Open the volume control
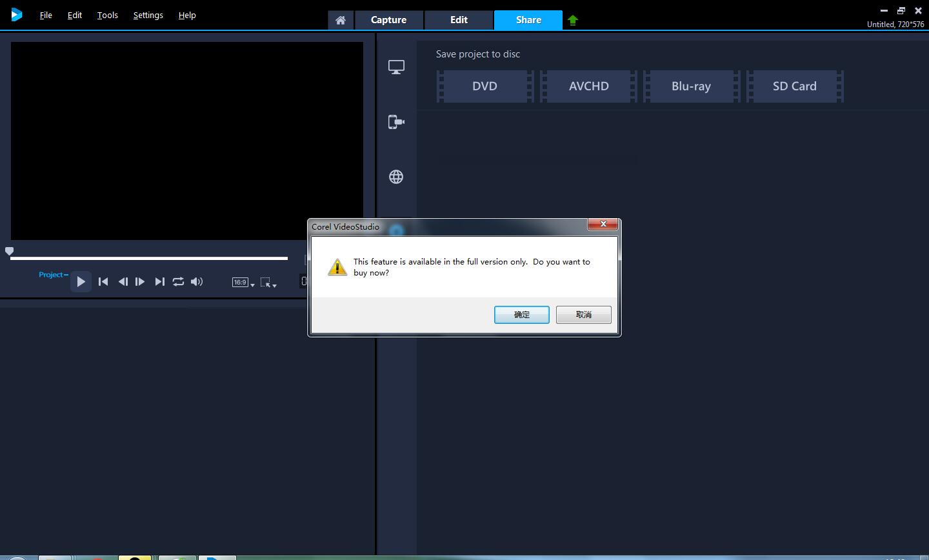This screenshot has height=560, width=929. (x=197, y=282)
